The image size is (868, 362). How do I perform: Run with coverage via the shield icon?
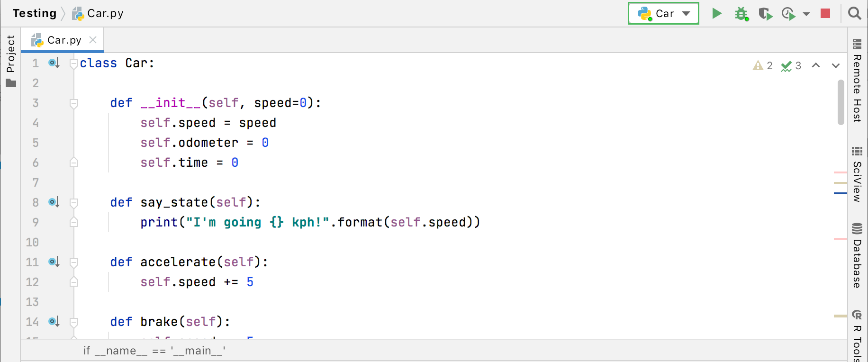[x=765, y=14]
